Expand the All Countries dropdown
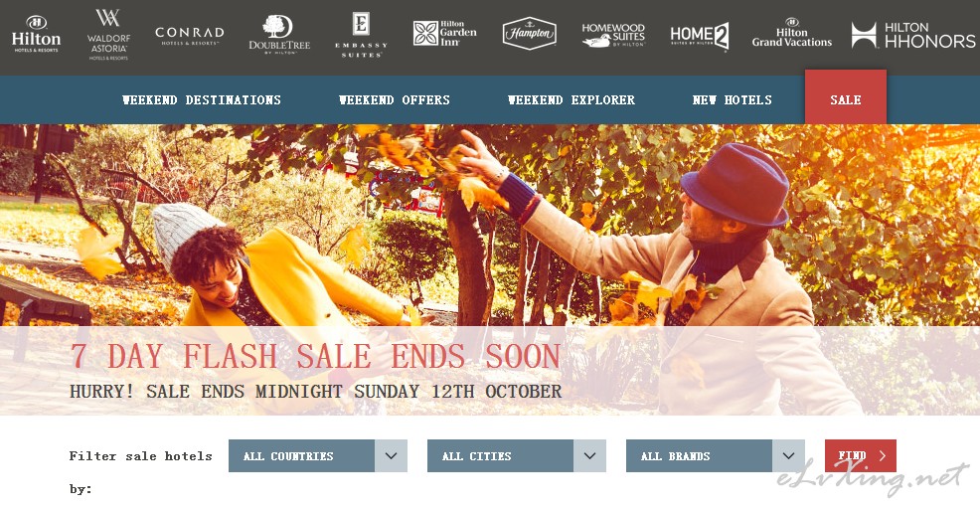Image resolution: width=980 pixels, height=510 pixels. click(317, 455)
